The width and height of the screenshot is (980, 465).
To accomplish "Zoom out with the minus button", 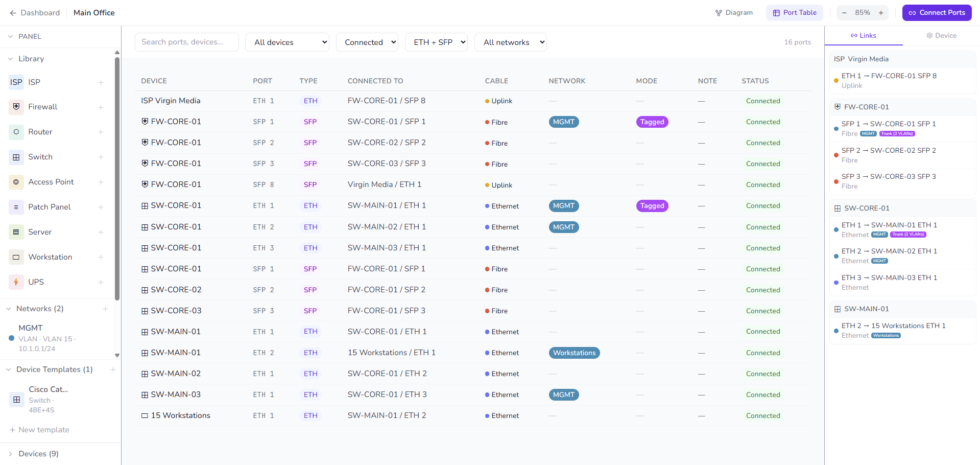I will 844,13.
